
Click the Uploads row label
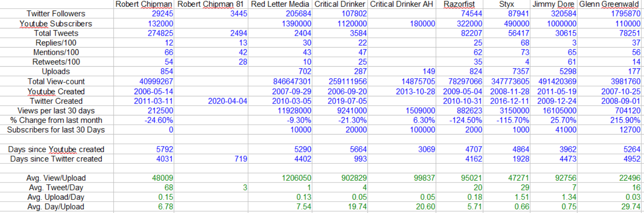(x=56, y=72)
